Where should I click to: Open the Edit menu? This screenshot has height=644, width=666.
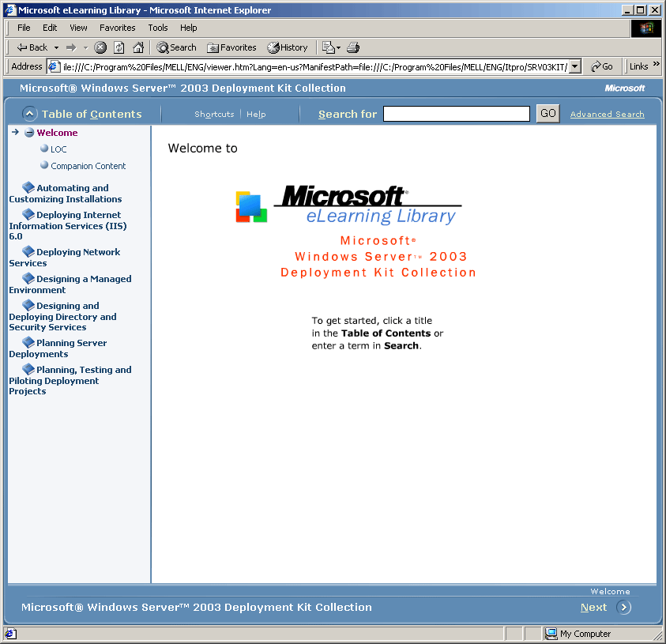point(50,28)
